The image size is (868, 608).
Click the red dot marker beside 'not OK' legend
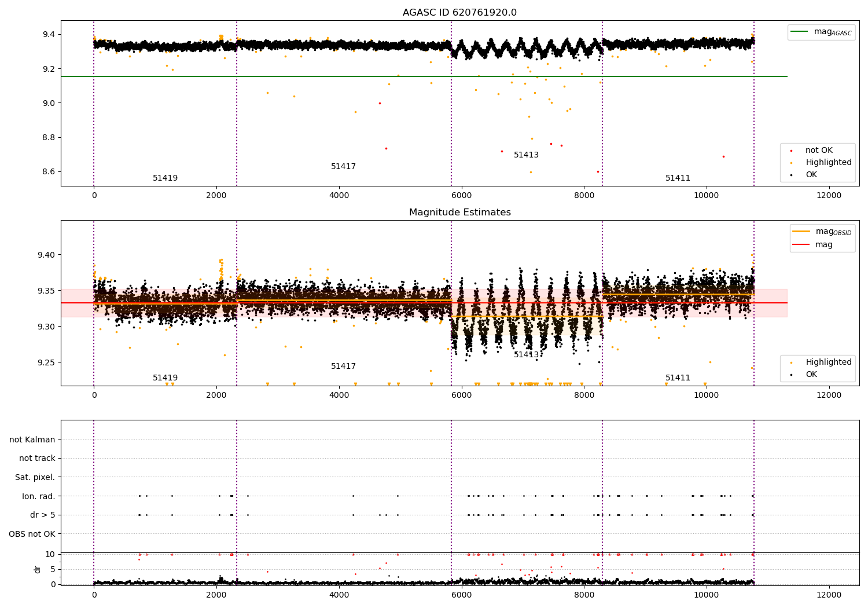[x=791, y=151]
